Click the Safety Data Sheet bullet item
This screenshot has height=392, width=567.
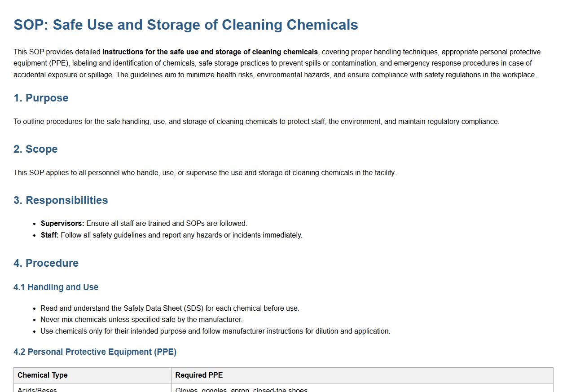coord(170,308)
